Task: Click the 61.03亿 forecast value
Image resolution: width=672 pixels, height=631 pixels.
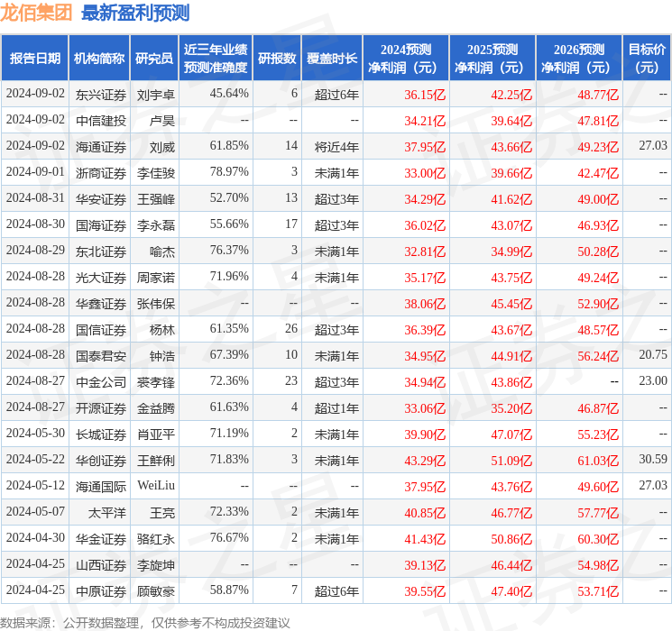Action: coord(598,461)
